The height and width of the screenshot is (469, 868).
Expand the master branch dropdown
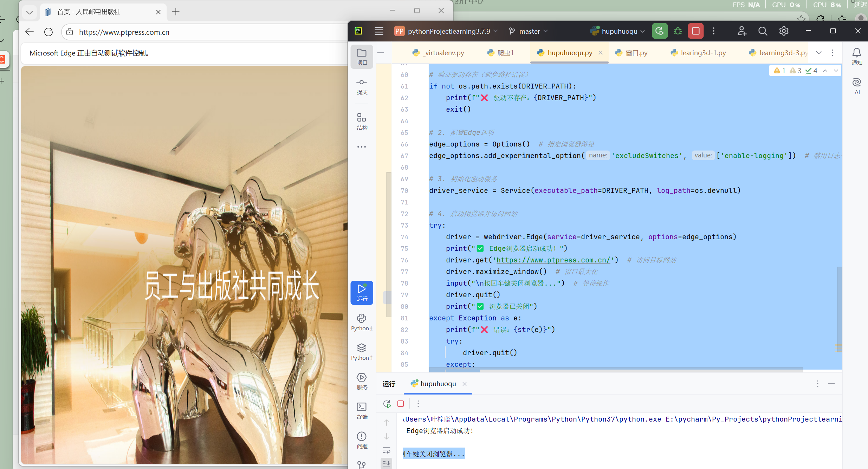coord(529,31)
